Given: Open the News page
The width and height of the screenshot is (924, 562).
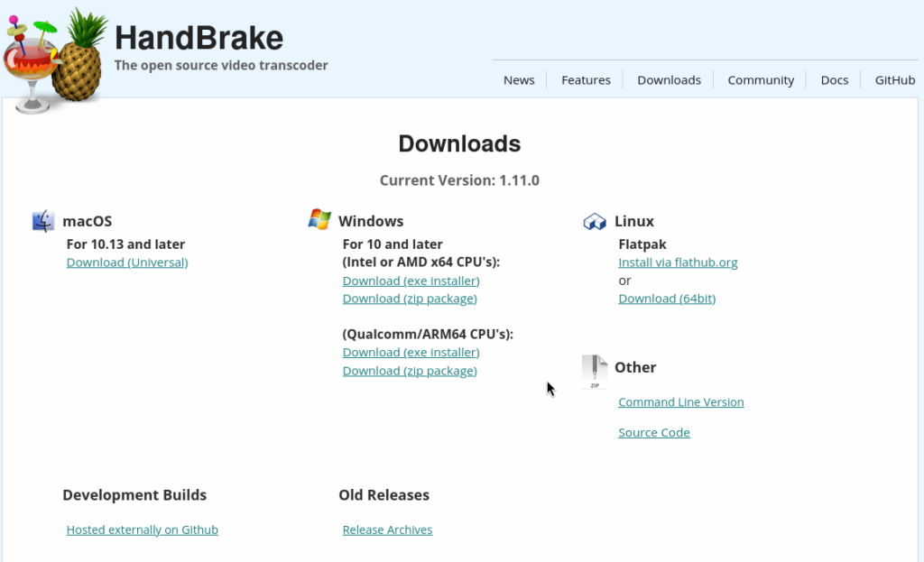Looking at the screenshot, I should [519, 79].
